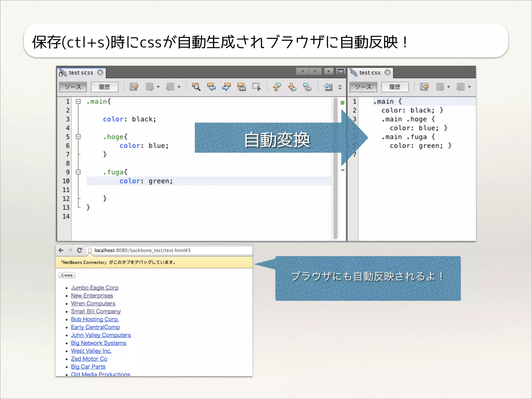Click scroll tabs right button
Viewport: 532px width, 399px height.
[315, 71]
